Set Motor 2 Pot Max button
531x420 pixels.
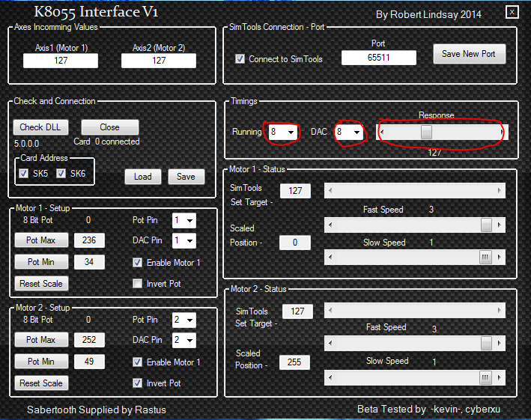point(41,340)
